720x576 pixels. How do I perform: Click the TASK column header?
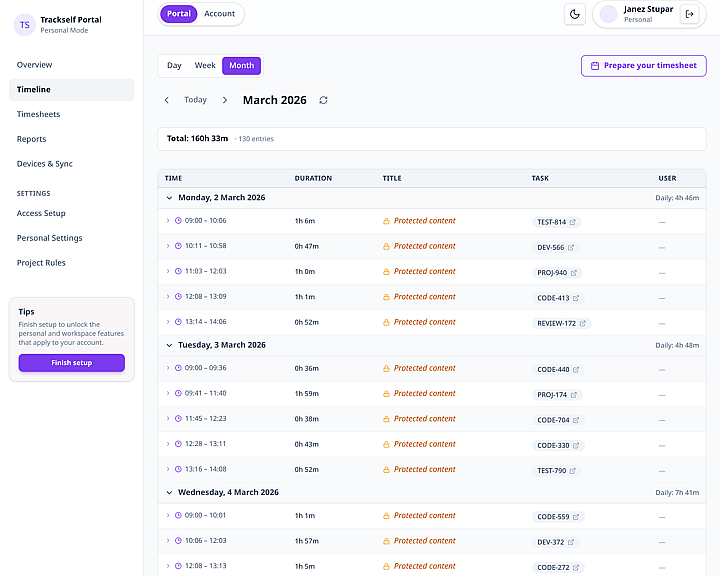coord(540,178)
